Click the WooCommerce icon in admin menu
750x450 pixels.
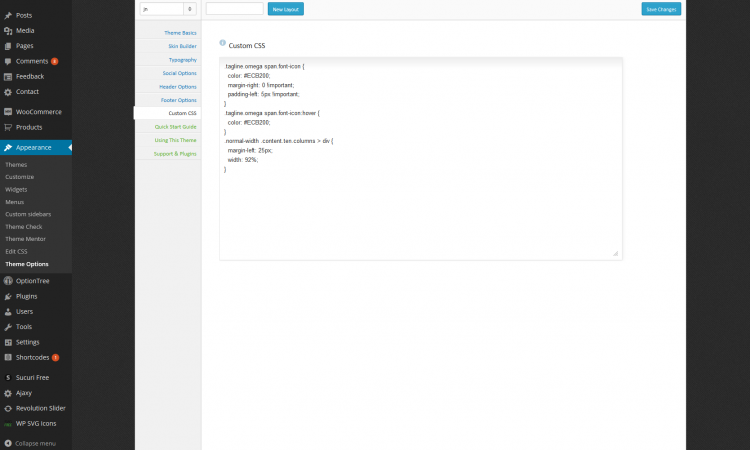(x=8, y=112)
